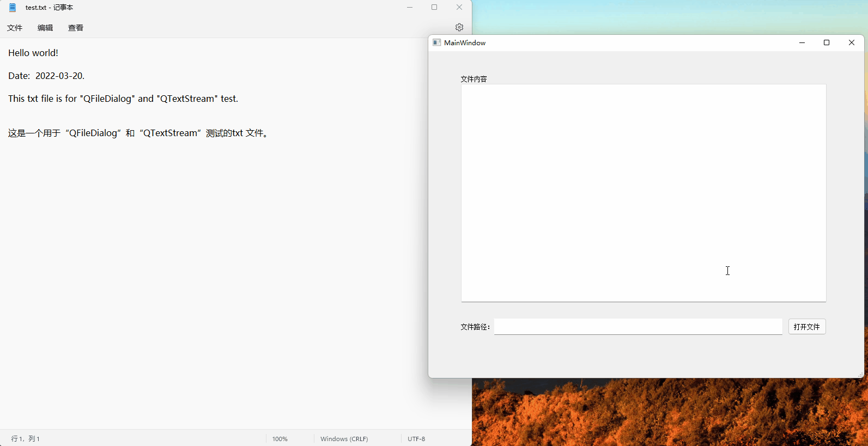Open the 编辑 menu in Notepad
This screenshot has width=868, height=446.
point(45,28)
